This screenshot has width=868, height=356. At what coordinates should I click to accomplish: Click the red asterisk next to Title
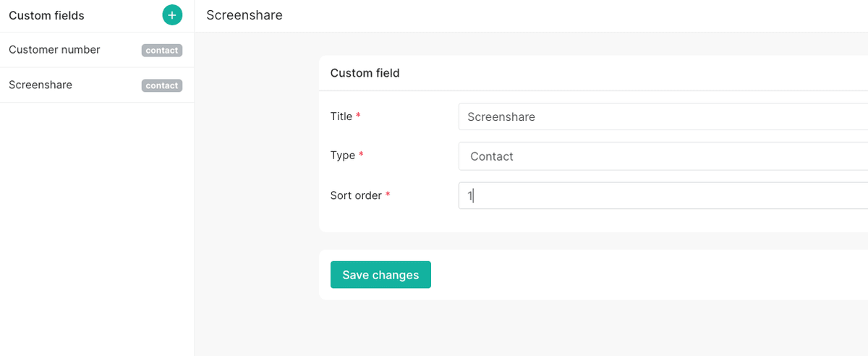(x=358, y=116)
